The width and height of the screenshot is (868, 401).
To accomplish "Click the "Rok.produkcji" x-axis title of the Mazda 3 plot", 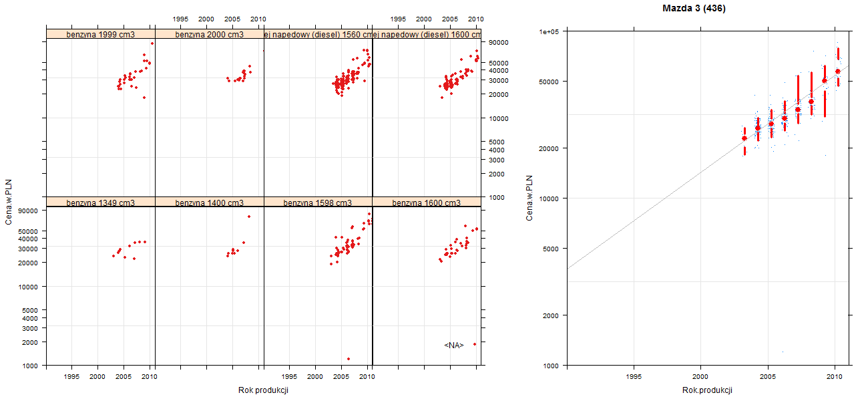I will tap(708, 390).
